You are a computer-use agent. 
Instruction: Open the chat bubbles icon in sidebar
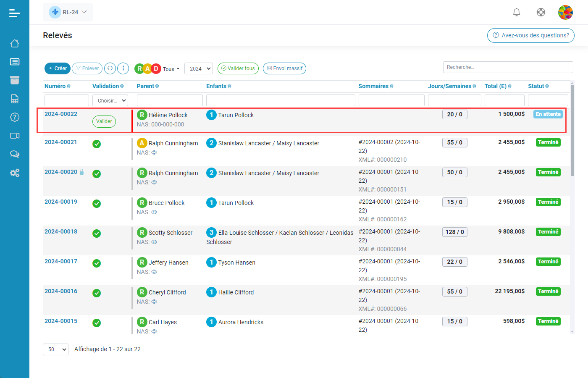click(x=15, y=154)
